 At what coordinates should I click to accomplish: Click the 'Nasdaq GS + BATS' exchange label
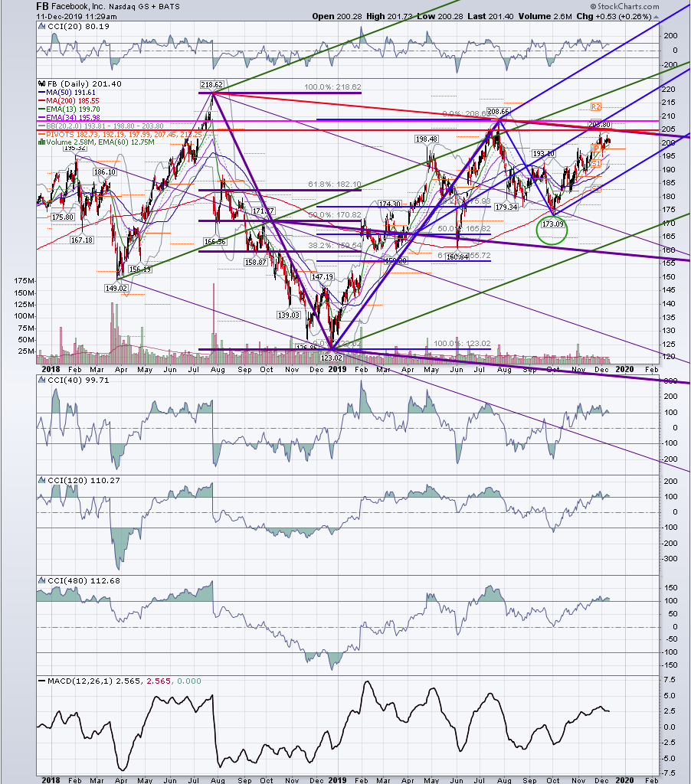(144, 7)
